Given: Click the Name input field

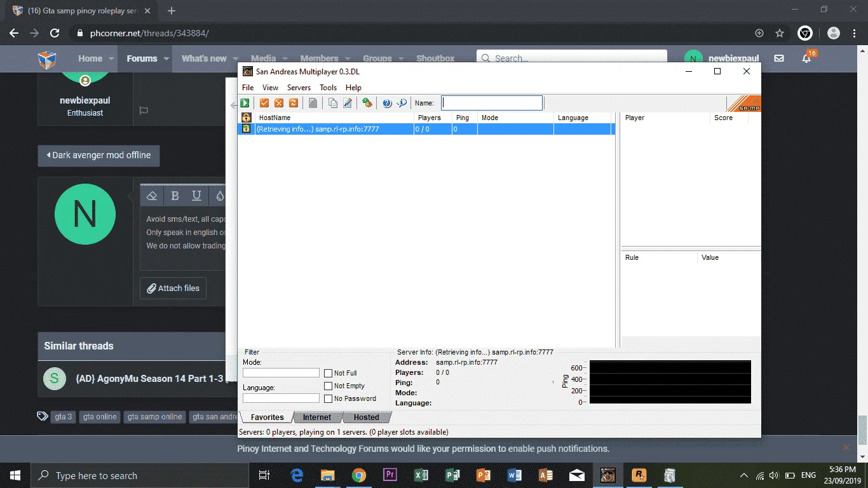Looking at the screenshot, I should pyautogui.click(x=492, y=103).
